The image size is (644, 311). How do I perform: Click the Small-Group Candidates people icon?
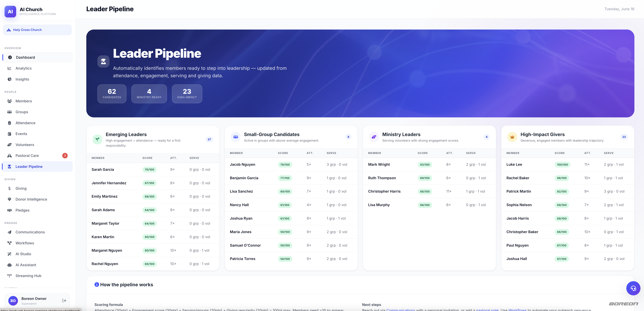235,137
